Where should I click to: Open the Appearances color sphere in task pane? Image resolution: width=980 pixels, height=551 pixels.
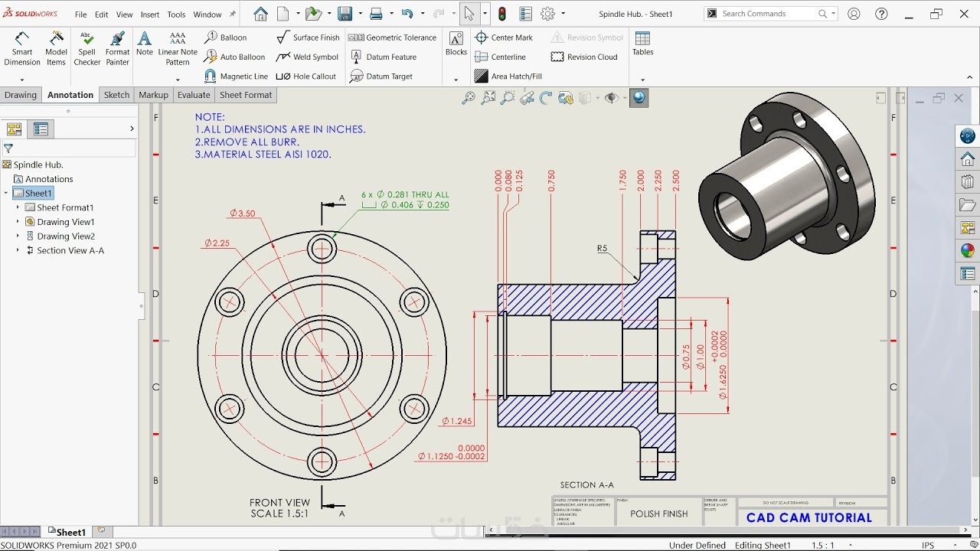coord(968,250)
